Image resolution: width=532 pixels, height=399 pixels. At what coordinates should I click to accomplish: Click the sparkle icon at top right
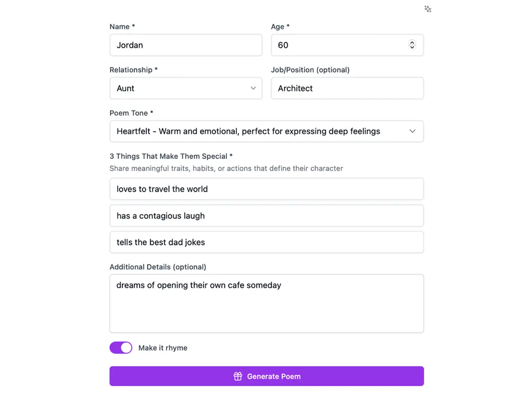(428, 9)
